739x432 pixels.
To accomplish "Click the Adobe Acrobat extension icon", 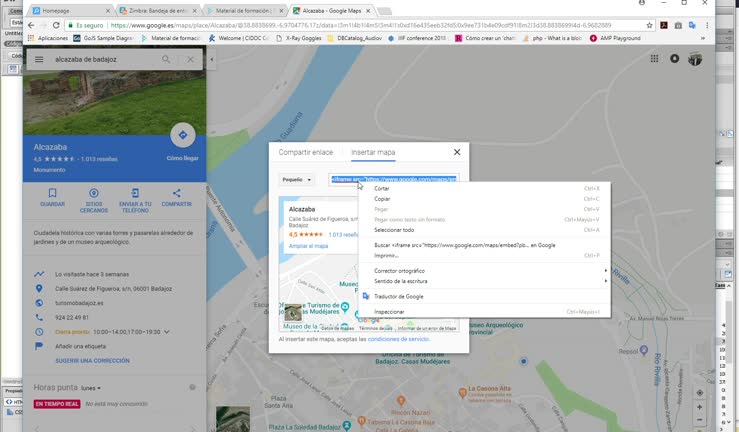I will tap(664, 25).
